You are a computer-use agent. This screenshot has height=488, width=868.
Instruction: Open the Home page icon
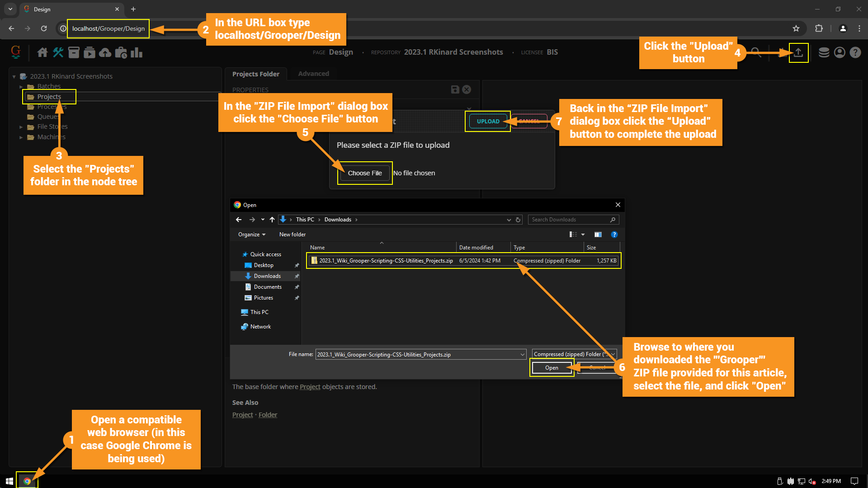42,53
